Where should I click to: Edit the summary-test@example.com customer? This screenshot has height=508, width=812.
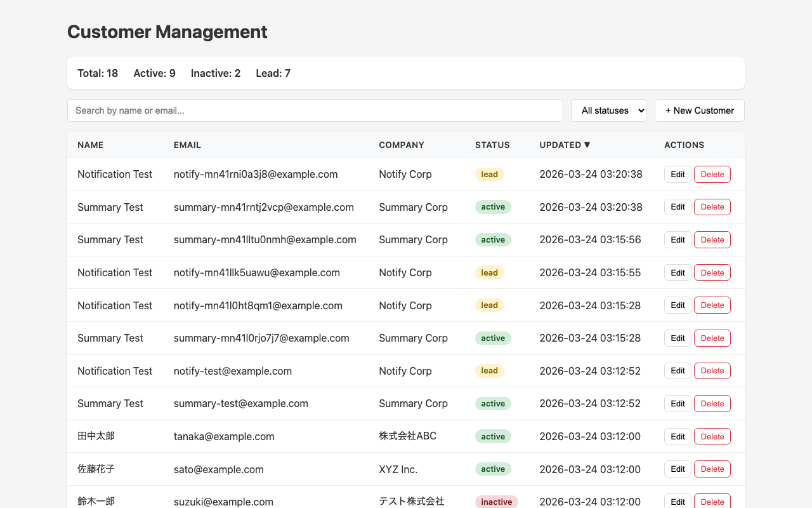pos(678,404)
